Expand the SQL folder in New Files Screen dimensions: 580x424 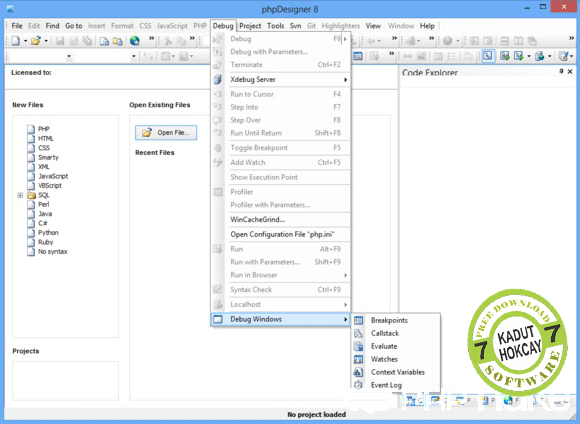(20, 195)
